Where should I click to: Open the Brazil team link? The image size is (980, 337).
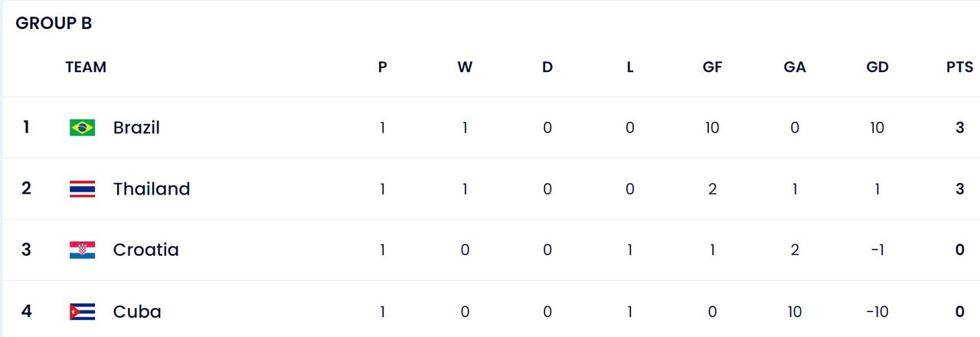coord(136,128)
